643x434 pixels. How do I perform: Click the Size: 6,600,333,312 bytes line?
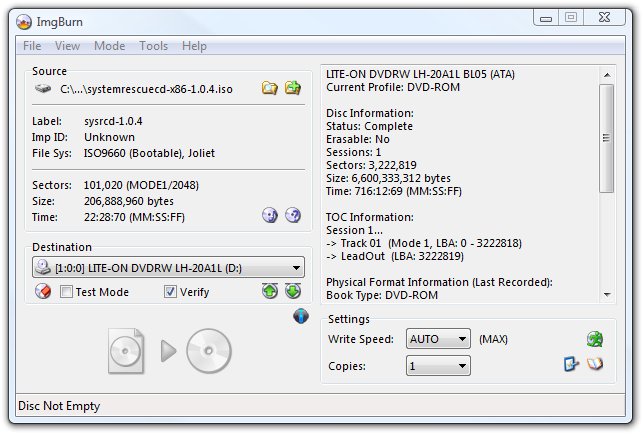pos(388,178)
